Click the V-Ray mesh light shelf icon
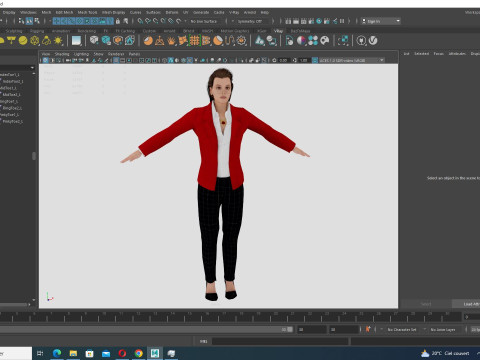This screenshot has height=360, width=480. click(x=35, y=41)
